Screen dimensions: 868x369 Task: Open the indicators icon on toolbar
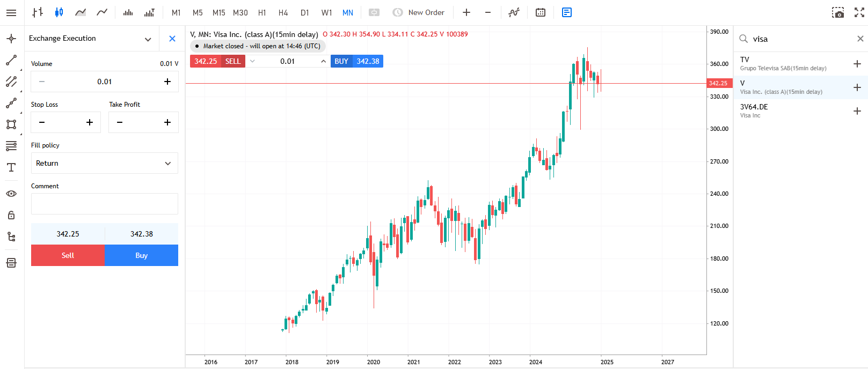[514, 12]
